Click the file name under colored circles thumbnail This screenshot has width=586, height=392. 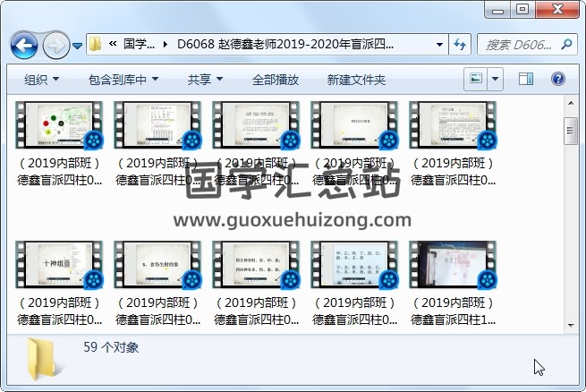click(x=59, y=172)
